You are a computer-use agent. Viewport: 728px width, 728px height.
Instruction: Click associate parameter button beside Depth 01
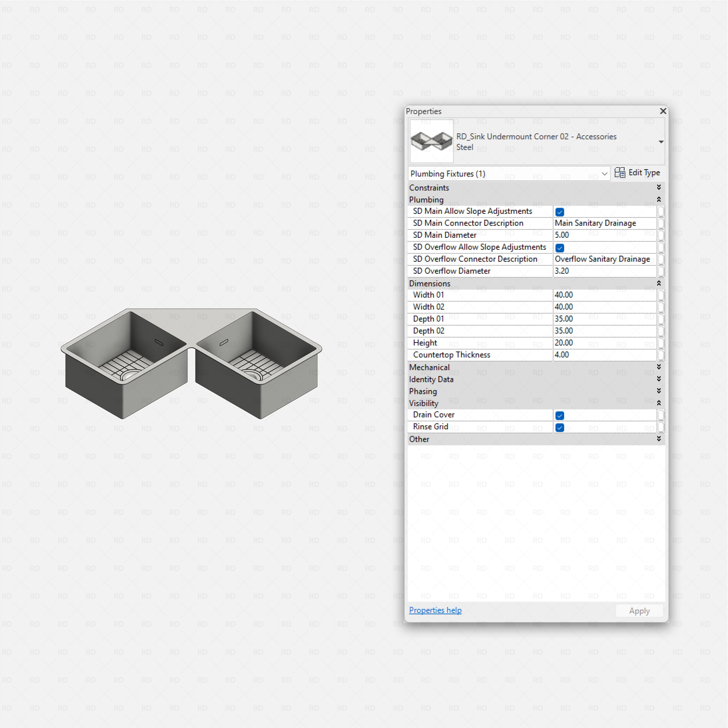662,320
